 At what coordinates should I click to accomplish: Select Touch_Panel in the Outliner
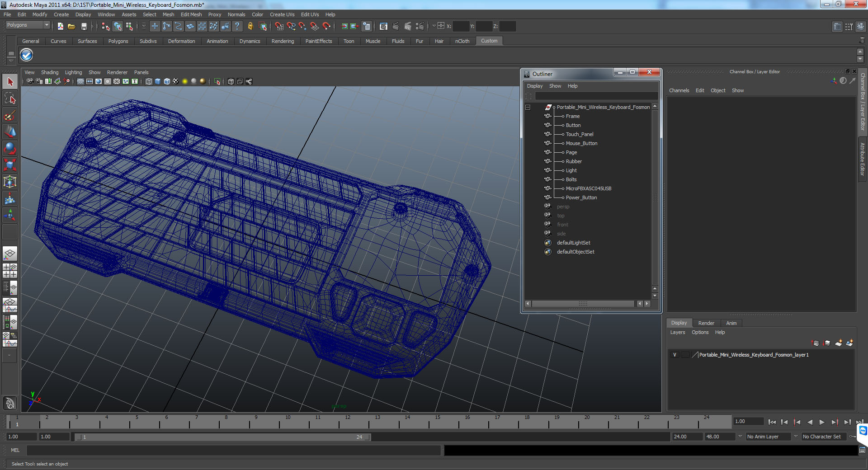pyautogui.click(x=579, y=134)
